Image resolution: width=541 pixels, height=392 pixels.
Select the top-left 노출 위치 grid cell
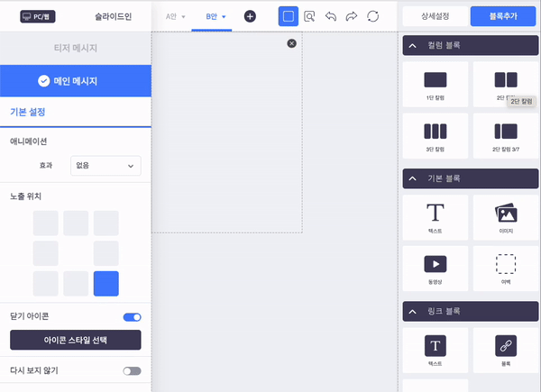coord(46,223)
